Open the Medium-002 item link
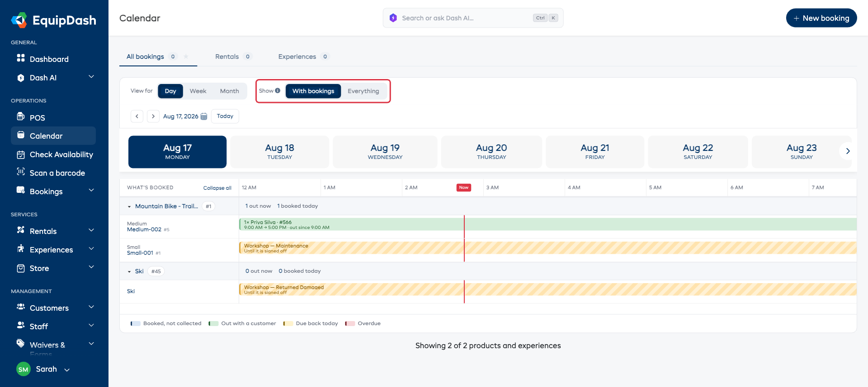 click(x=144, y=229)
